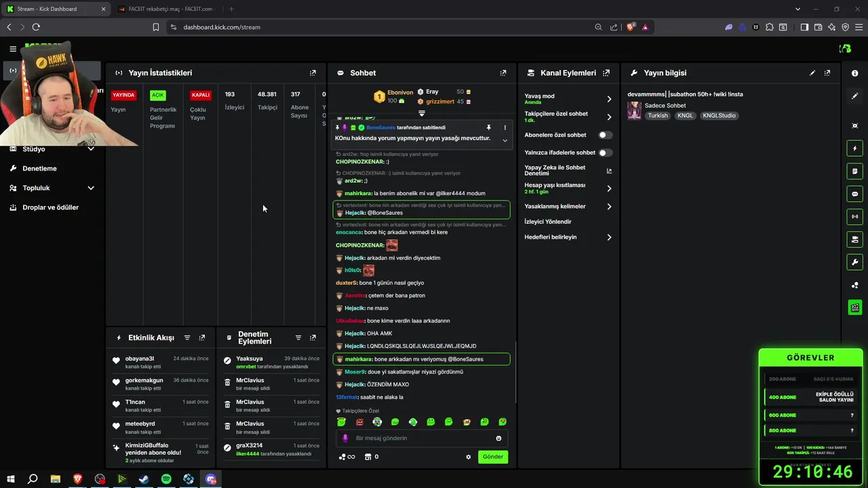Pop out the Sohbet chat panel
The width and height of the screenshot is (868, 488).
503,73
